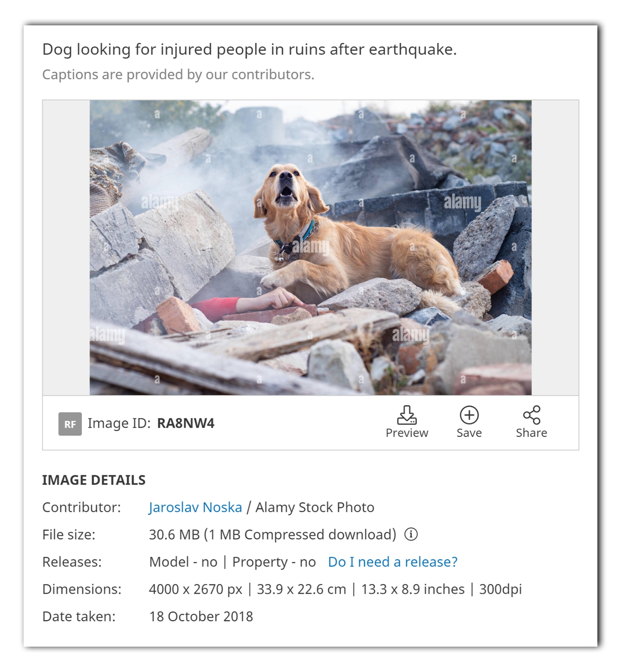Click the Save plus-circle icon
The image size is (621, 672).
click(469, 415)
